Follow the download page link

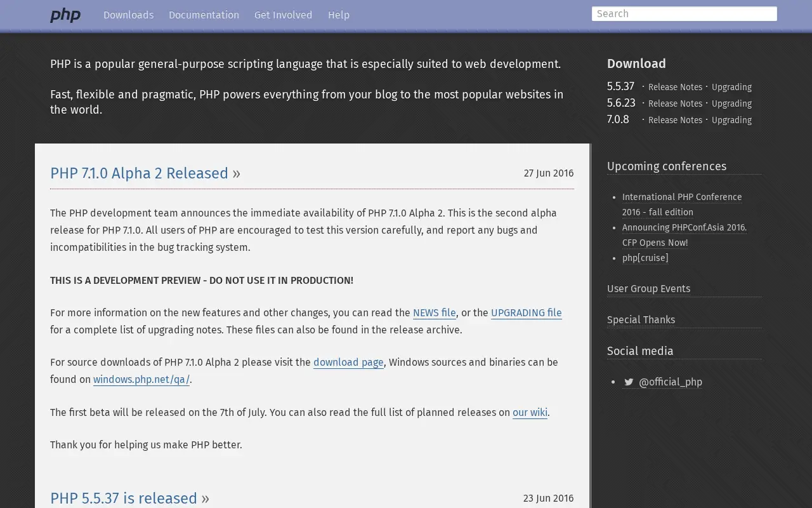point(348,362)
